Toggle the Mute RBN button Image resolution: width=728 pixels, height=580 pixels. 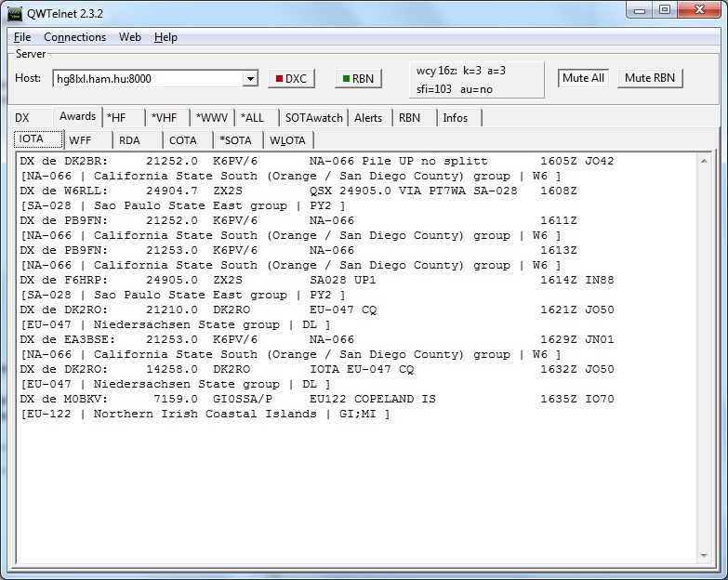[650, 78]
